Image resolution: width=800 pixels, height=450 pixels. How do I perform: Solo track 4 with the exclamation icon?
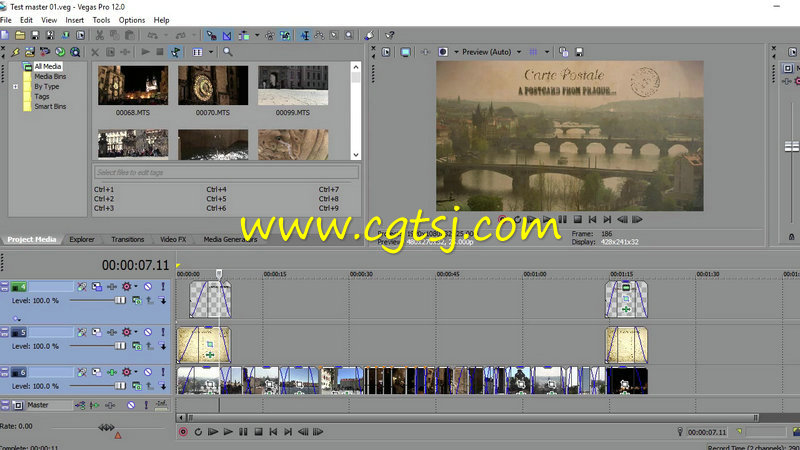163,287
